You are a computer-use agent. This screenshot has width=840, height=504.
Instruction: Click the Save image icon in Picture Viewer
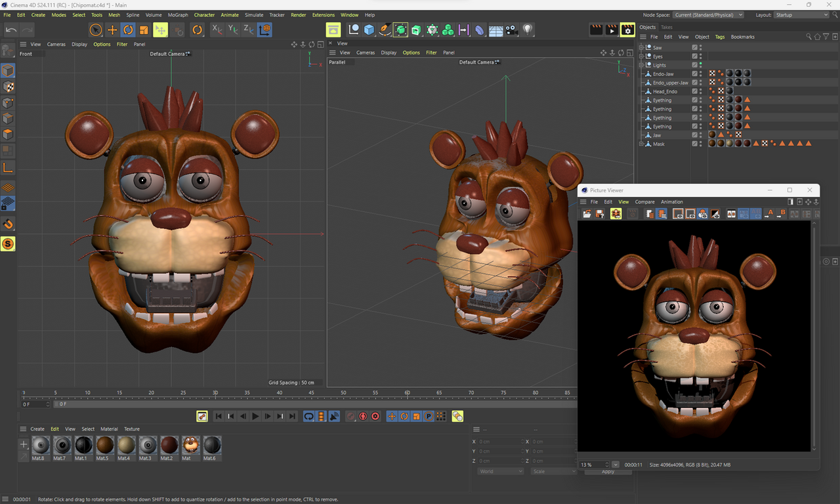click(600, 214)
